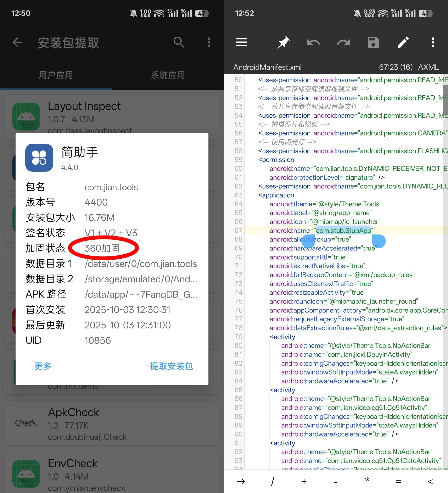Click the <application tag on line 63

point(276,195)
